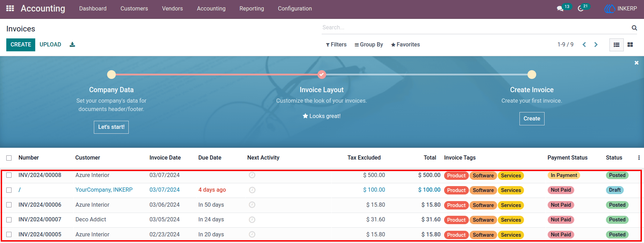
Task: Click the download icon next to UPLOAD
Action: pyautogui.click(x=72, y=44)
